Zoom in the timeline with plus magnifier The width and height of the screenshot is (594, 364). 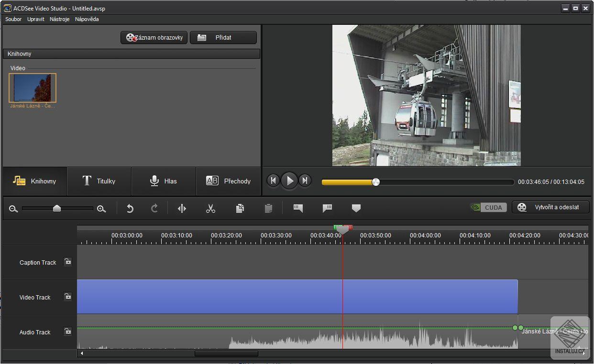pos(101,209)
